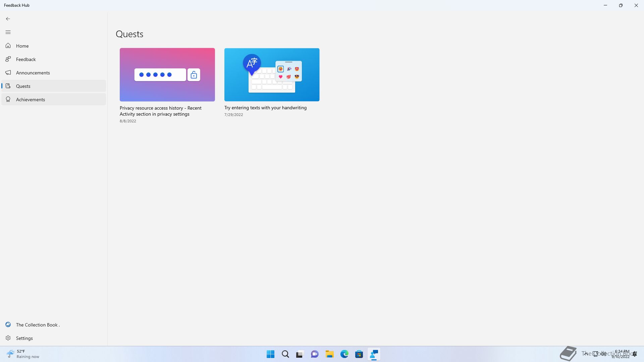Image resolution: width=644 pixels, height=362 pixels.
Task: Open Privacy resource access history quest thumbnail
Action: pyautogui.click(x=167, y=74)
